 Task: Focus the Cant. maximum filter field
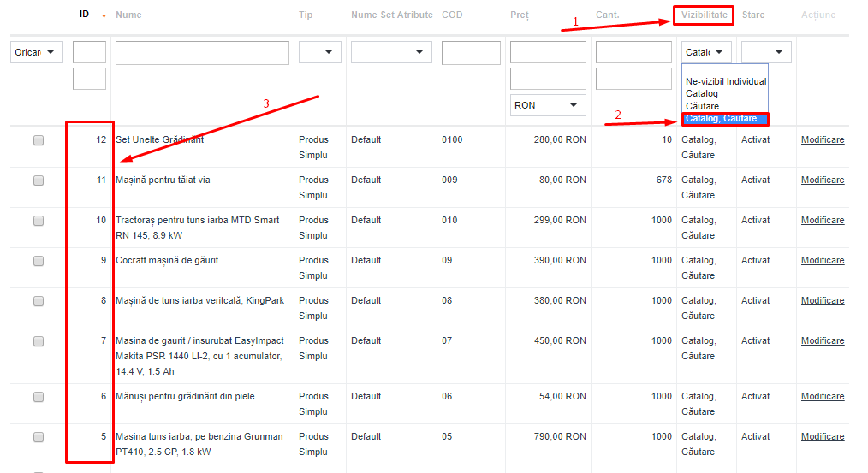click(x=633, y=79)
